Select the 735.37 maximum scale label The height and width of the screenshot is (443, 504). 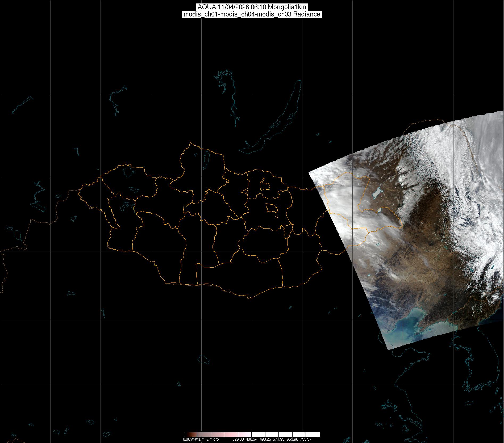306,439
